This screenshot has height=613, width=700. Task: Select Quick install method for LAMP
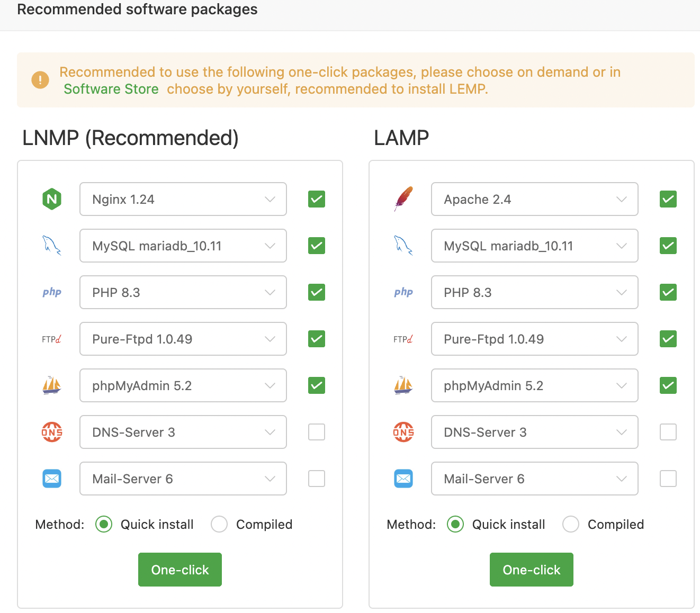tap(455, 524)
